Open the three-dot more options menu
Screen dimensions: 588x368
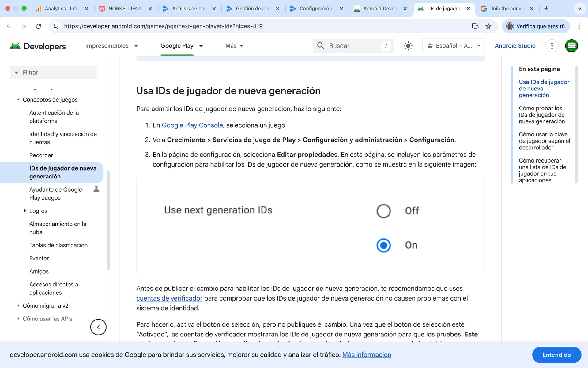552,46
